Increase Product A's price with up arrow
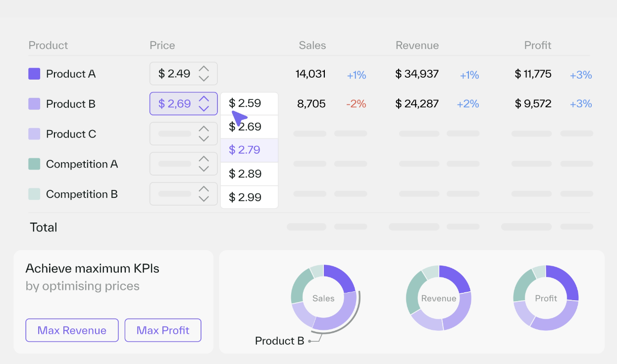This screenshot has width=617, height=364. point(204,70)
